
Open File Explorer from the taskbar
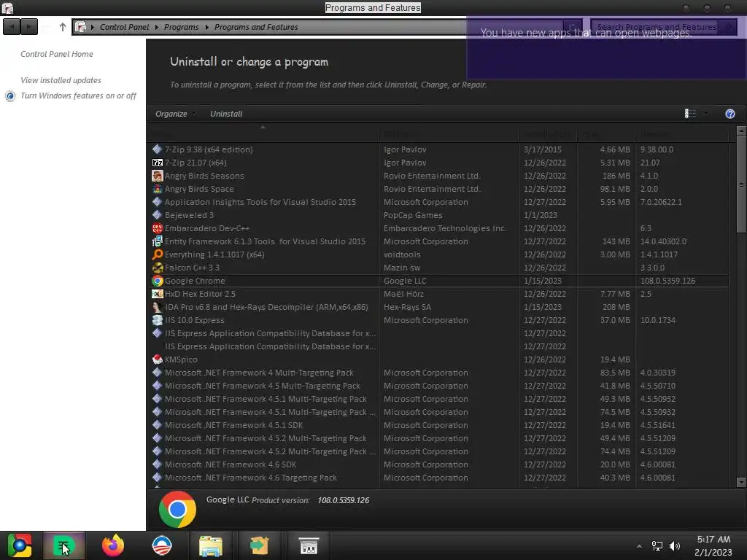[211, 545]
